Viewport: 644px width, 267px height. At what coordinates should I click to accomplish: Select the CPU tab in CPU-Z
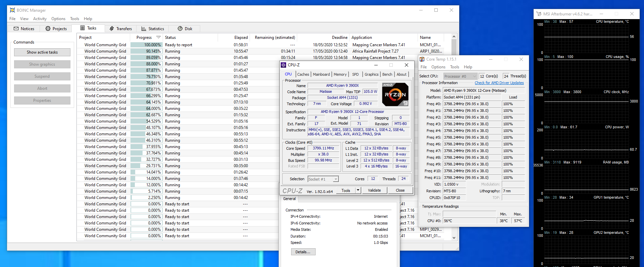click(x=288, y=74)
